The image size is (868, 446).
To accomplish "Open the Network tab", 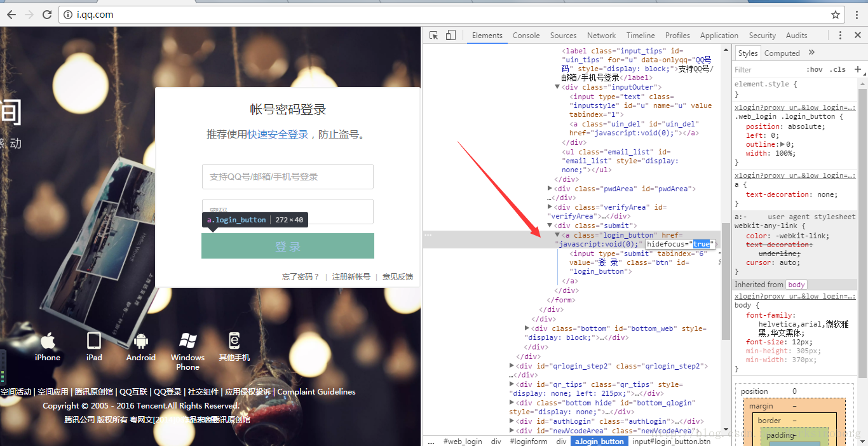I will (x=601, y=36).
